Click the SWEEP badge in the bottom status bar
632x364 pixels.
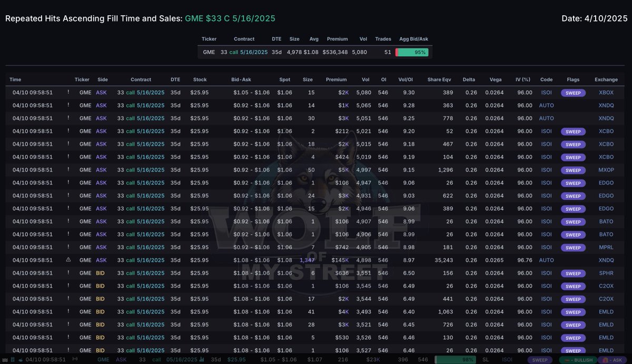[539, 360]
